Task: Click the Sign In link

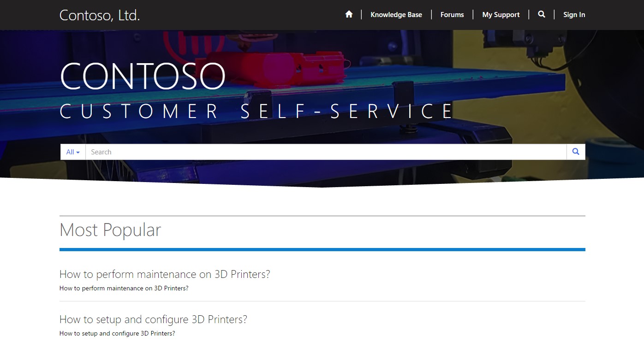Action: [574, 15]
